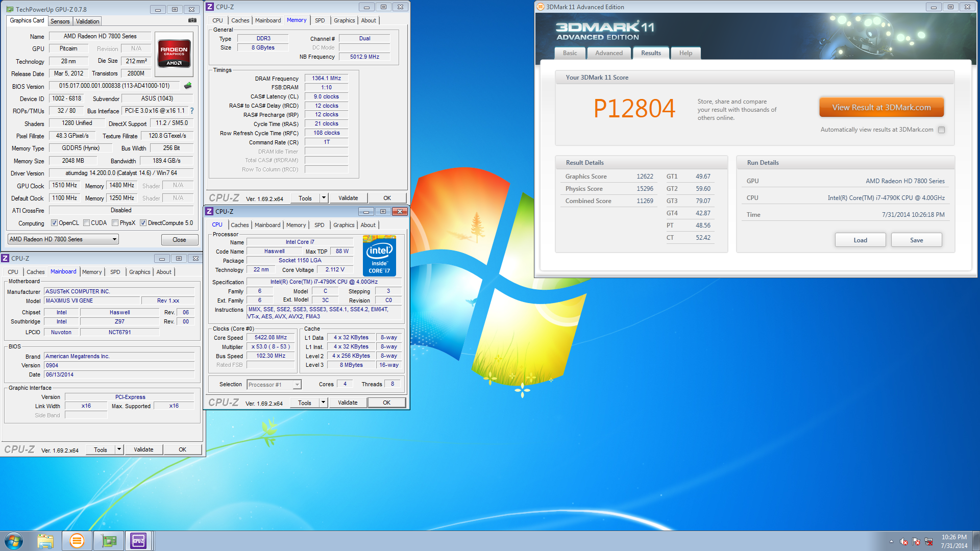The height and width of the screenshot is (551, 980).
Task: Click View Result at 3DMark.com button
Action: 881,107
